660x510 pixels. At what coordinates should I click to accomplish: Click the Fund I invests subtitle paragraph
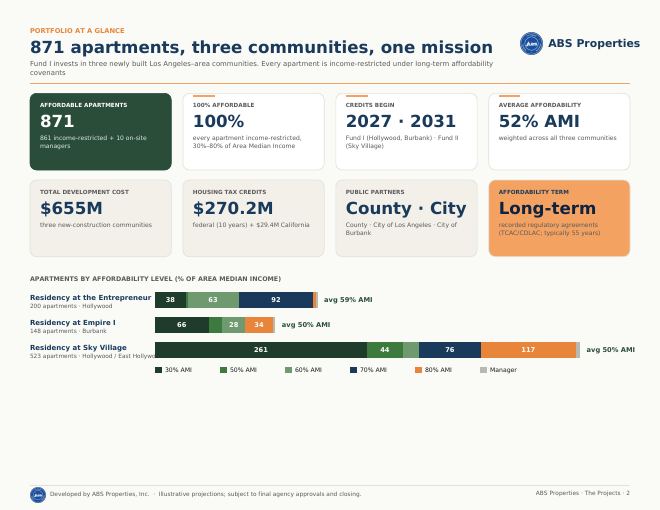(x=261, y=68)
